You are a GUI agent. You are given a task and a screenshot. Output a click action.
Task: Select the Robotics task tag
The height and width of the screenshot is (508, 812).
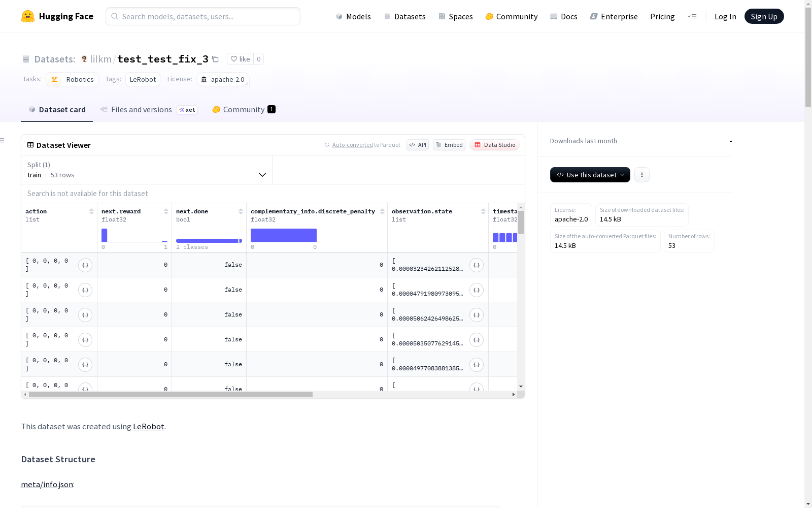pyautogui.click(x=72, y=79)
